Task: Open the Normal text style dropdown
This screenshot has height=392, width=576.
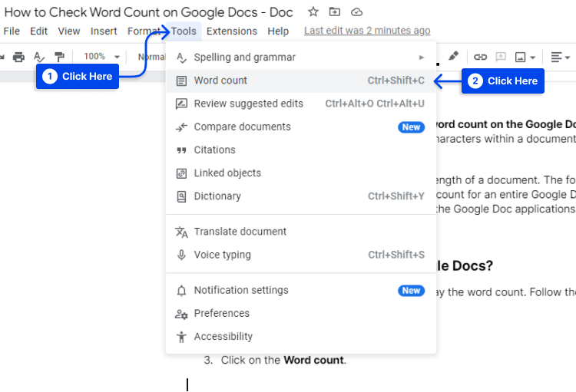Action: 152,57
